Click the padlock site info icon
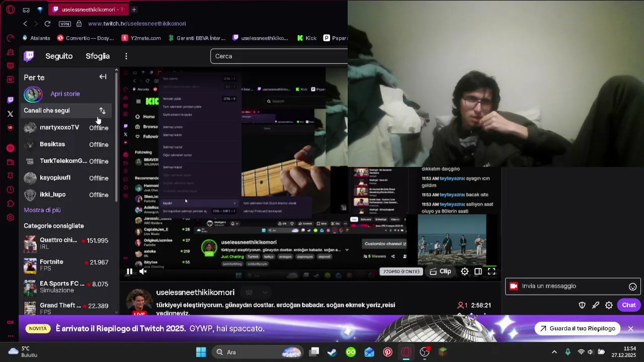Screen dimensions: 644x362 click(79, 24)
